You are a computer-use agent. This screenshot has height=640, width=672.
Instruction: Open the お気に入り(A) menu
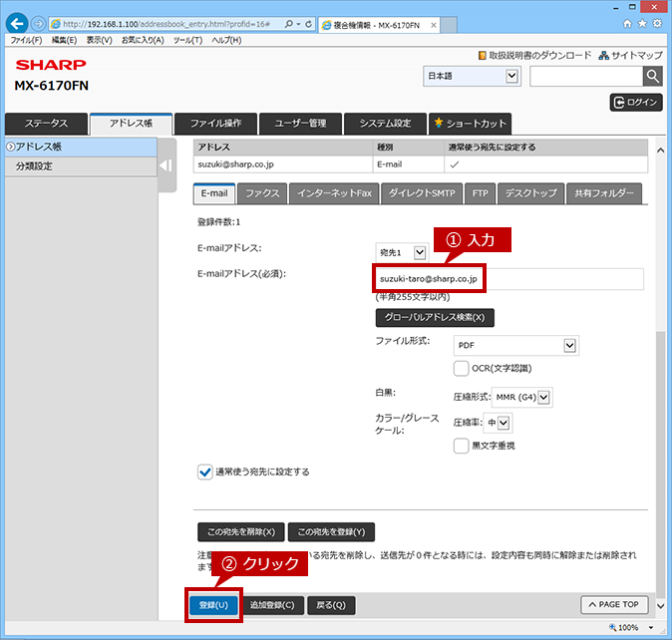(x=143, y=40)
